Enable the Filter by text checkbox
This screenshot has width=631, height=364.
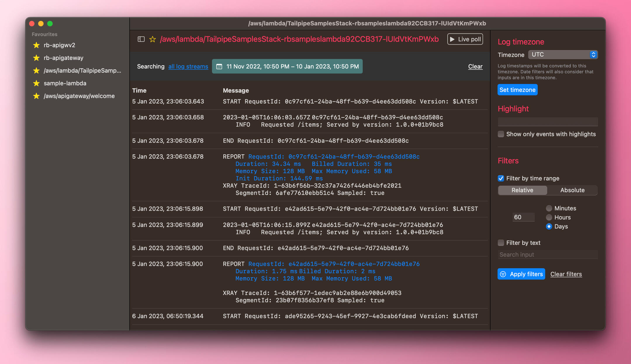pyautogui.click(x=501, y=243)
